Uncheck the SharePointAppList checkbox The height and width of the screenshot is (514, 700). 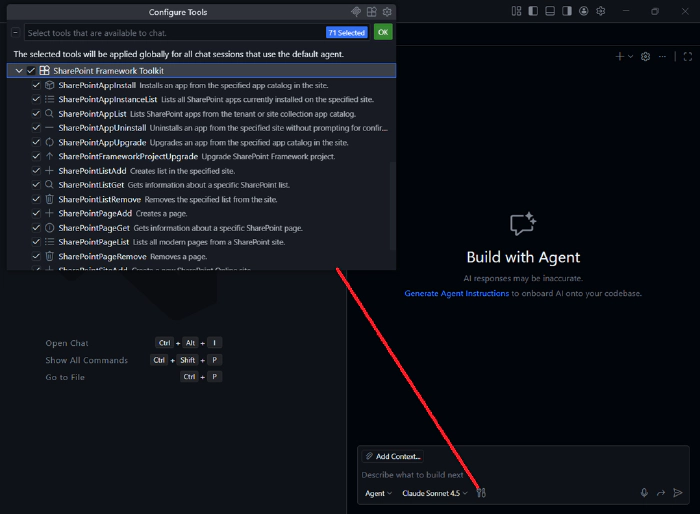coord(36,113)
